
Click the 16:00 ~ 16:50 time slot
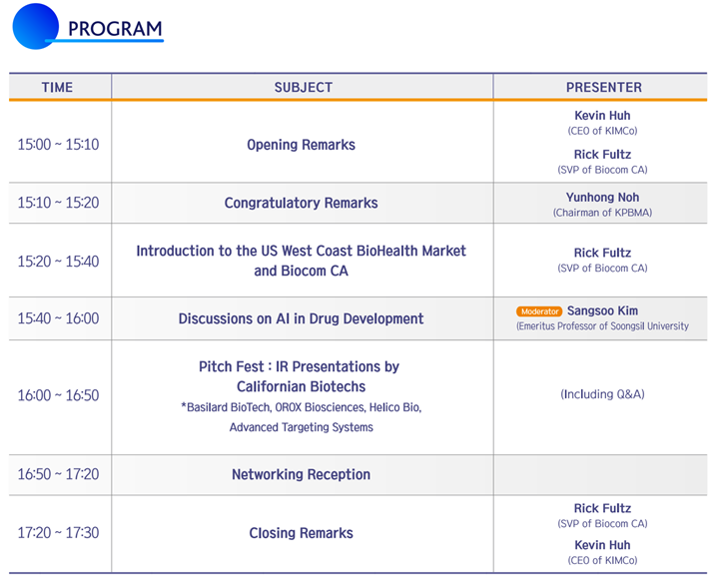tap(58, 395)
